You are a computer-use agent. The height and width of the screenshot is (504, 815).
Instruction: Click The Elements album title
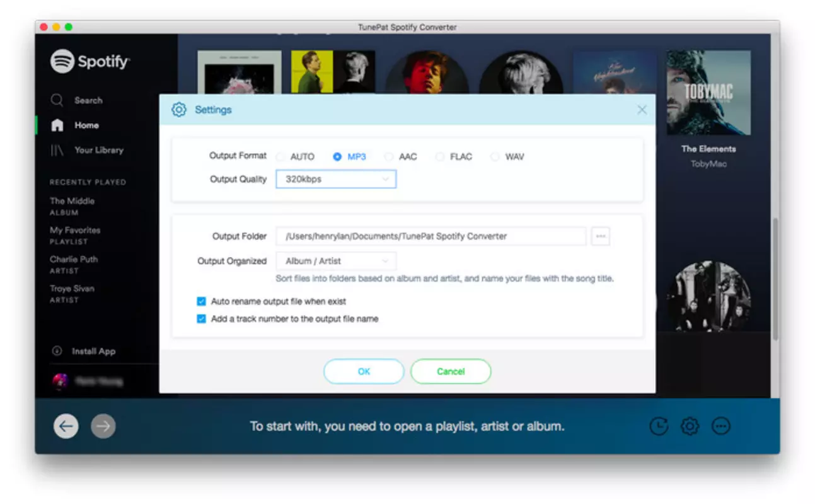[x=708, y=149]
